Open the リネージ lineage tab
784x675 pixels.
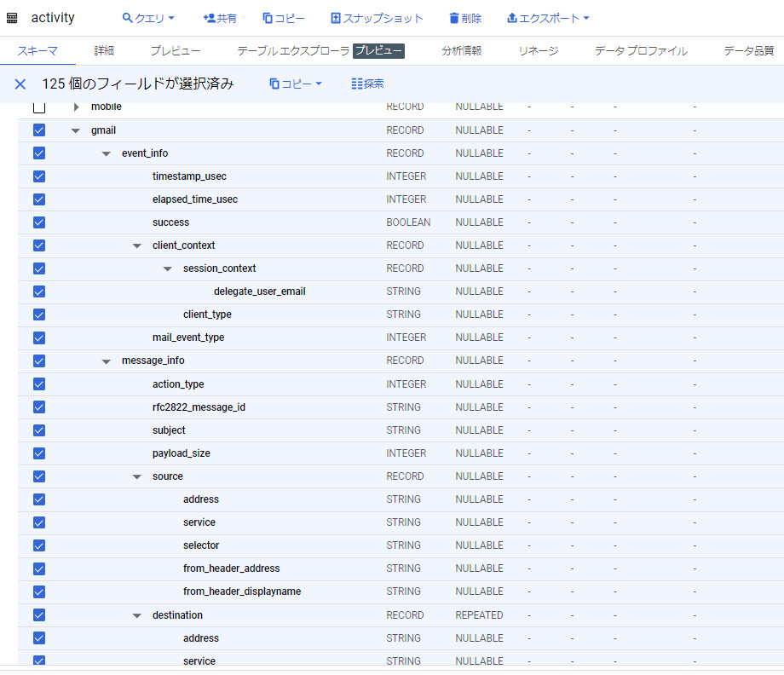(x=538, y=51)
